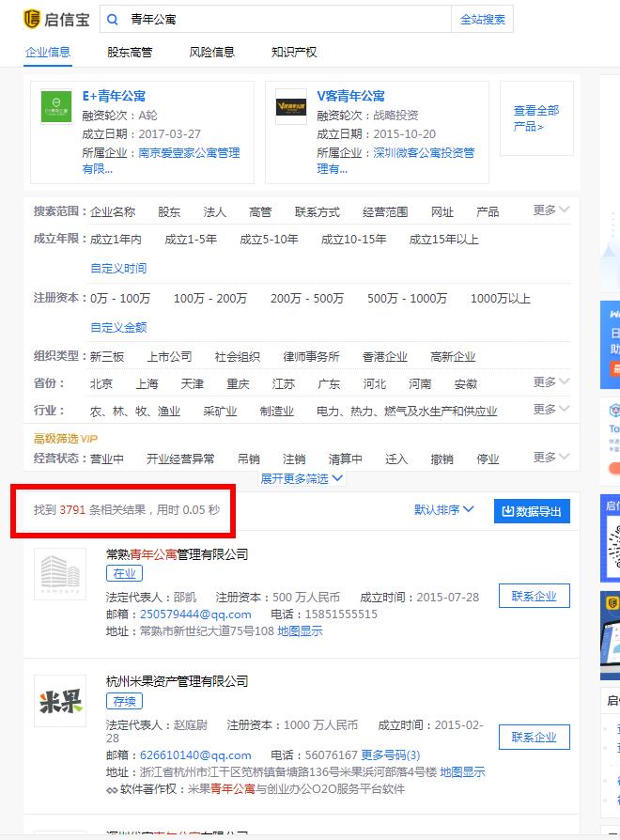This screenshot has height=840, width=620.
Task: Filter industry 制造业
Action: point(277,411)
